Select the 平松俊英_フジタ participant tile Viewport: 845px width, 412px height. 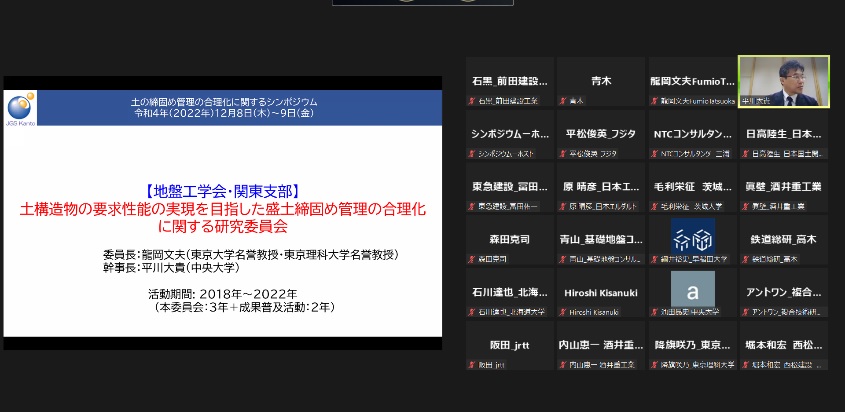[601, 134]
